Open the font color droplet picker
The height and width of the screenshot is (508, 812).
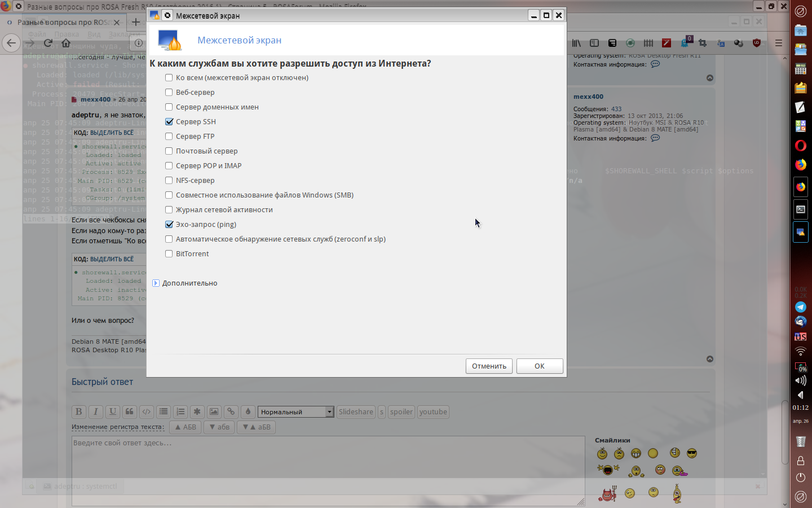[248, 411]
